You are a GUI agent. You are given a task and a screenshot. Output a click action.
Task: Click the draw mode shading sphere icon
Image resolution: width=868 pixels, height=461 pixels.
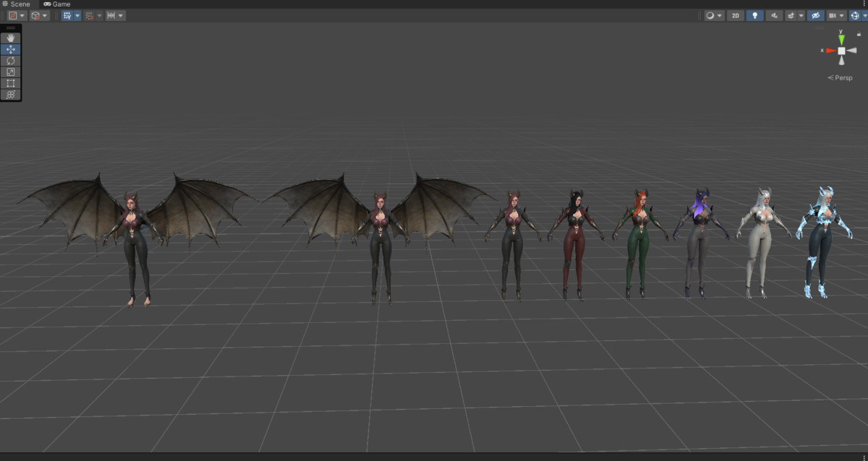tap(710, 15)
